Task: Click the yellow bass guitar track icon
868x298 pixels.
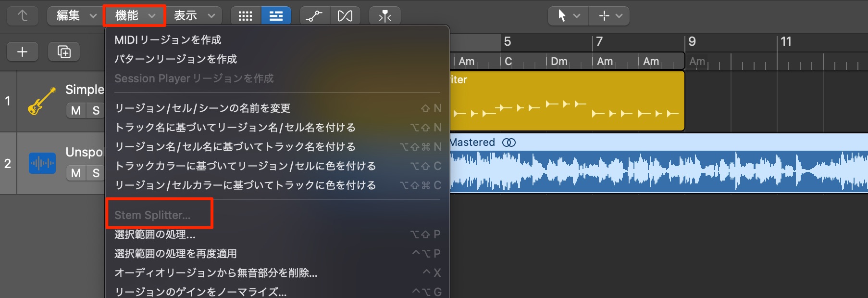Action: point(42,101)
